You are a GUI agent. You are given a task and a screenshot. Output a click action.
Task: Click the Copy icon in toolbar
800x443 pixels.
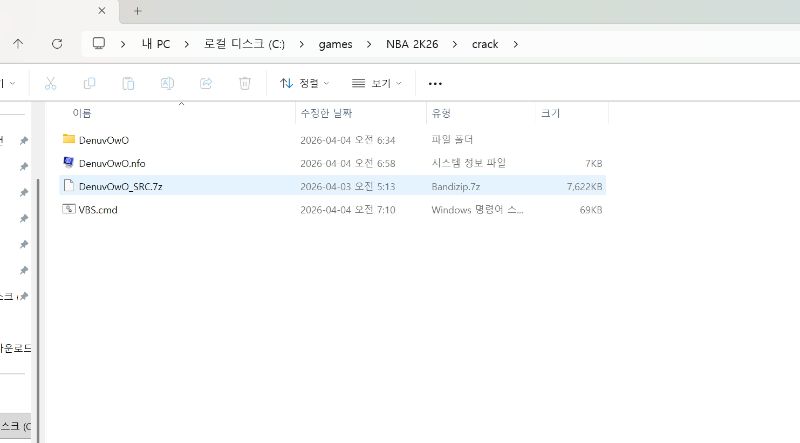(90, 83)
